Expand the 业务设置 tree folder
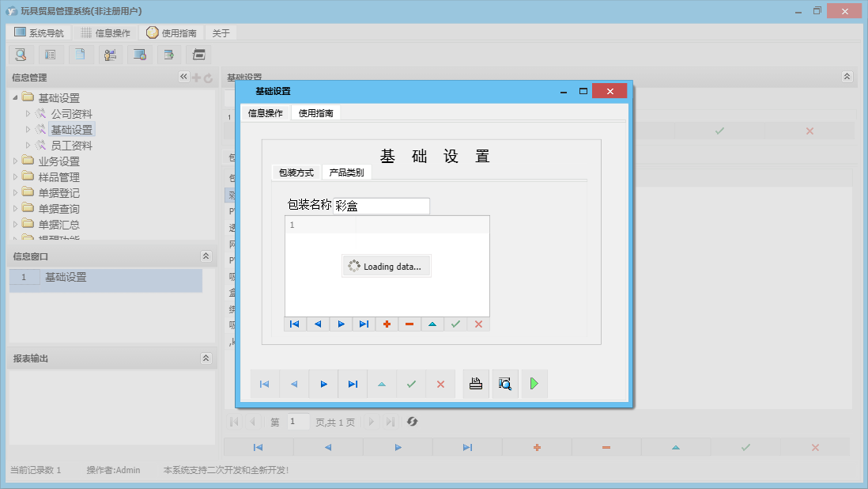868x489 pixels. (x=17, y=161)
